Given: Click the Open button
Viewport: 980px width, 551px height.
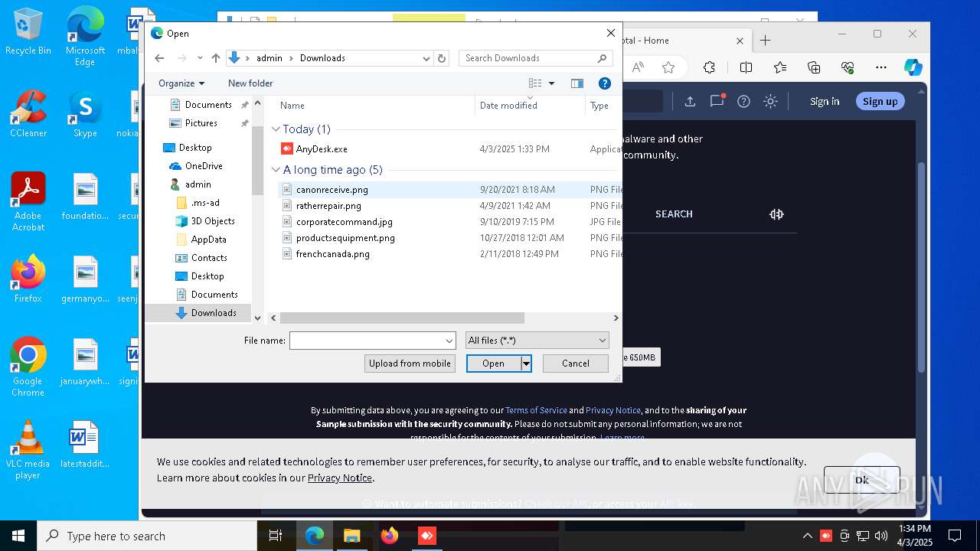Looking at the screenshot, I should (493, 364).
